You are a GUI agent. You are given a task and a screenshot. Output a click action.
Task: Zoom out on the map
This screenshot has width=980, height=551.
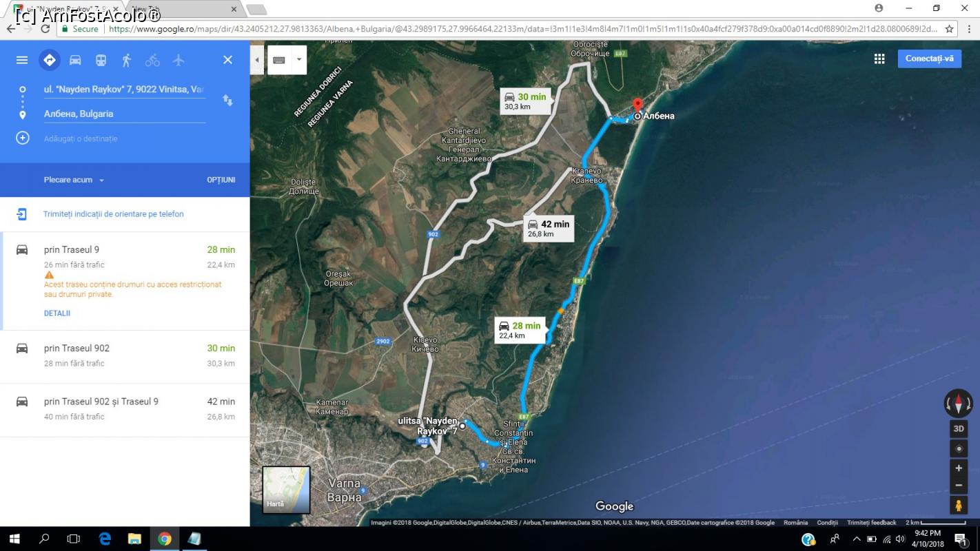958,485
